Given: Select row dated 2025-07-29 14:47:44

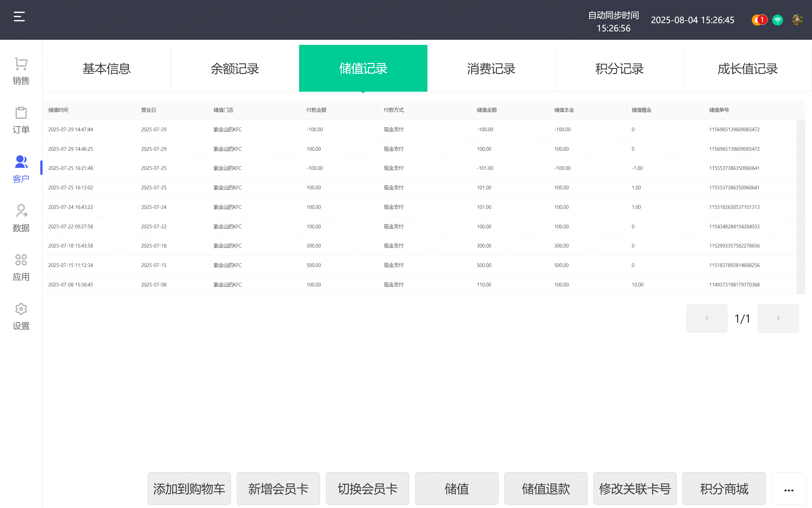Looking at the screenshot, I should [x=420, y=129].
